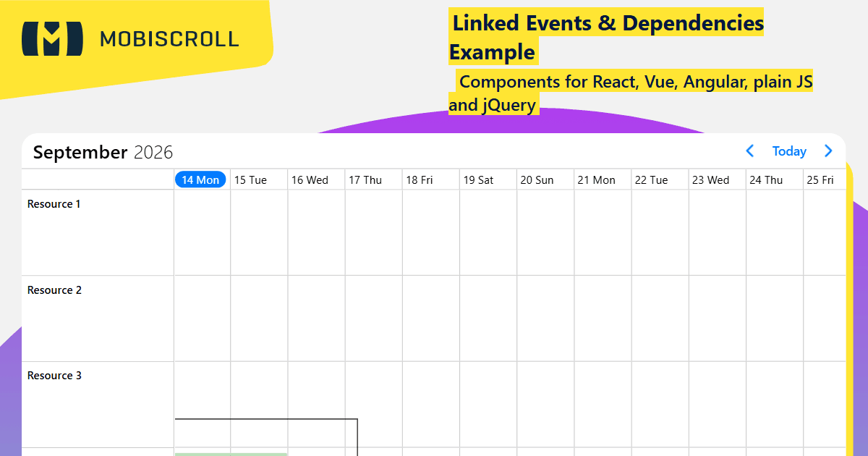Select the 16 Wed day header
Image resolution: width=868 pixels, height=456 pixels.
310,180
